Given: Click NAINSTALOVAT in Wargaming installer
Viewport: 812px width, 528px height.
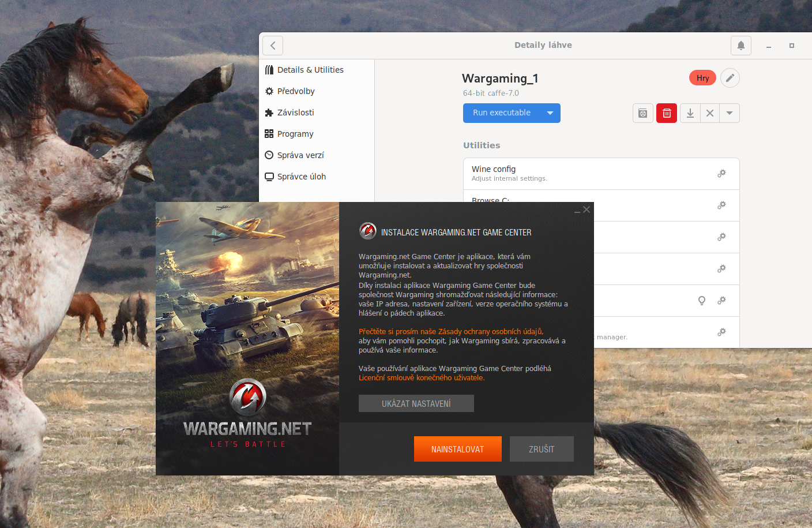Looking at the screenshot, I should (x=458, y=449).
